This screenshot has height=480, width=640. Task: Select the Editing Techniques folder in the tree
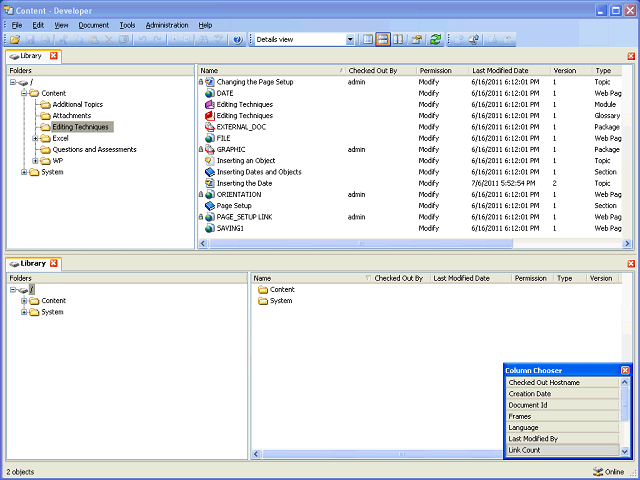(80, 127)
